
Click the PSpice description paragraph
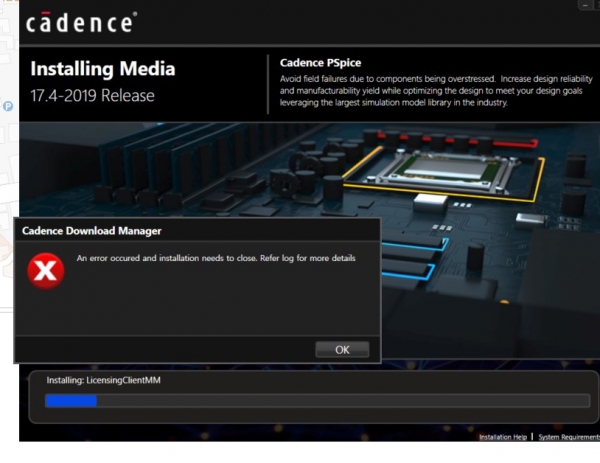[x=436, y=91]
